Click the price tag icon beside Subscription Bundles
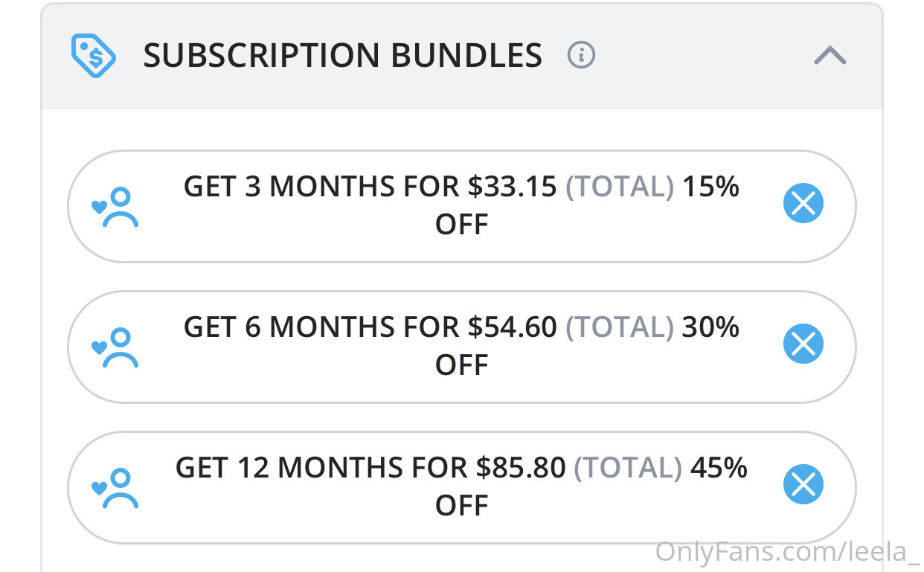The width and height of the screenshot is (924, 572). click(93, 55)
